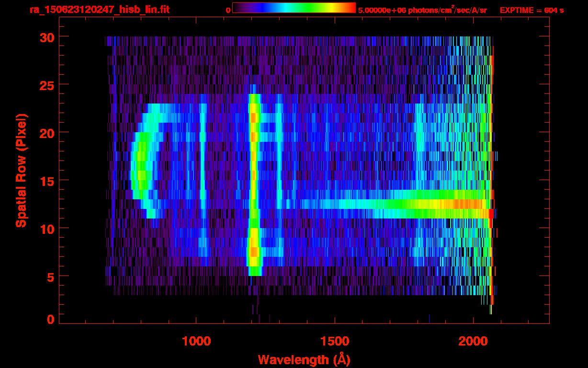Click the red end of the color bar

tap(350, 8)
